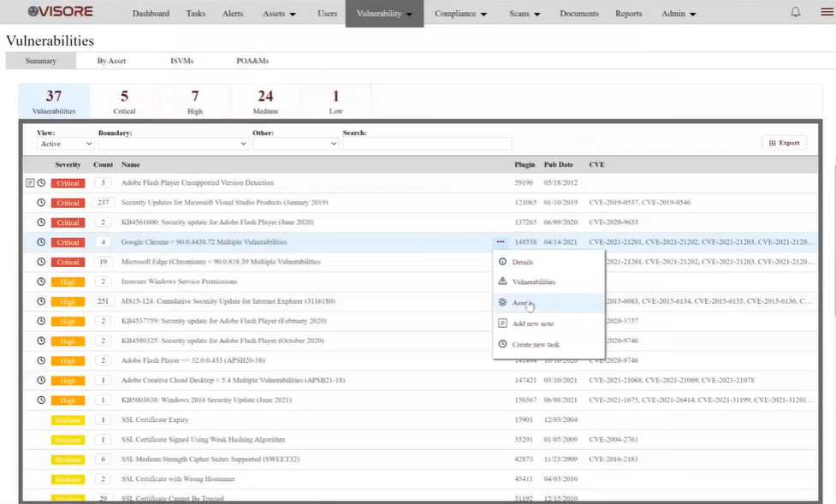The image size is (836, 504).
Task: Select Add new note from the context menu
Action: 532,323
